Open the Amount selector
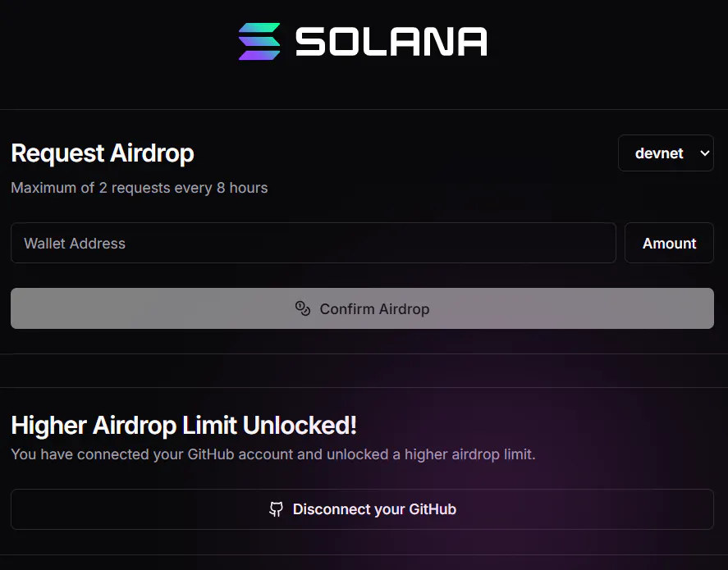728x570 pixels. pyautogui.click(x=669, y=243)
